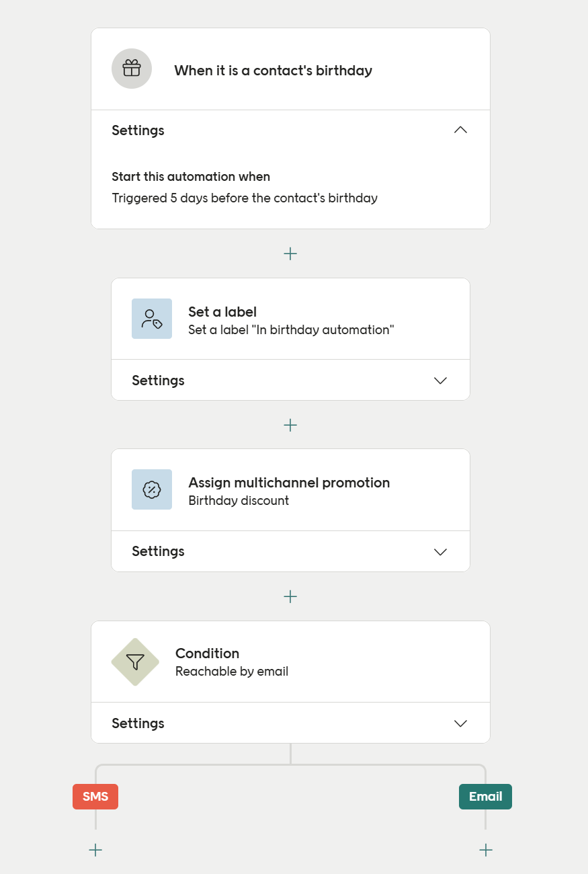Add a step under the Email branch
This screenshot has height=874, width=588.
(485, 849)
